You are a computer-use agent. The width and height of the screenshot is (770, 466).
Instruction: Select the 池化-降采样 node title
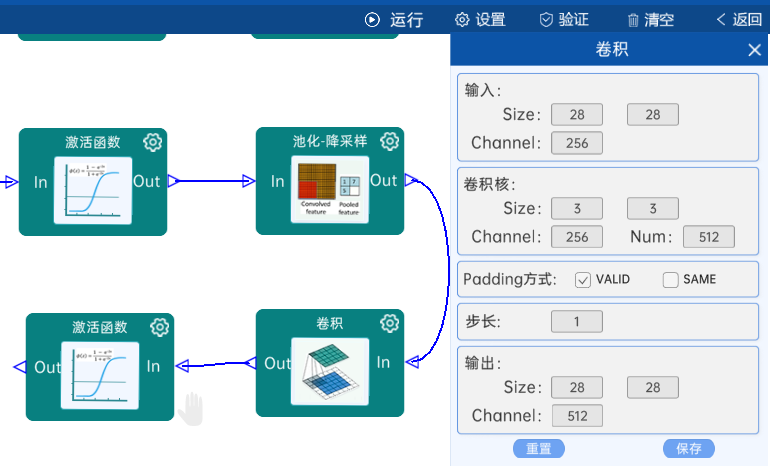pyautogui.click(x=330, y=141)
